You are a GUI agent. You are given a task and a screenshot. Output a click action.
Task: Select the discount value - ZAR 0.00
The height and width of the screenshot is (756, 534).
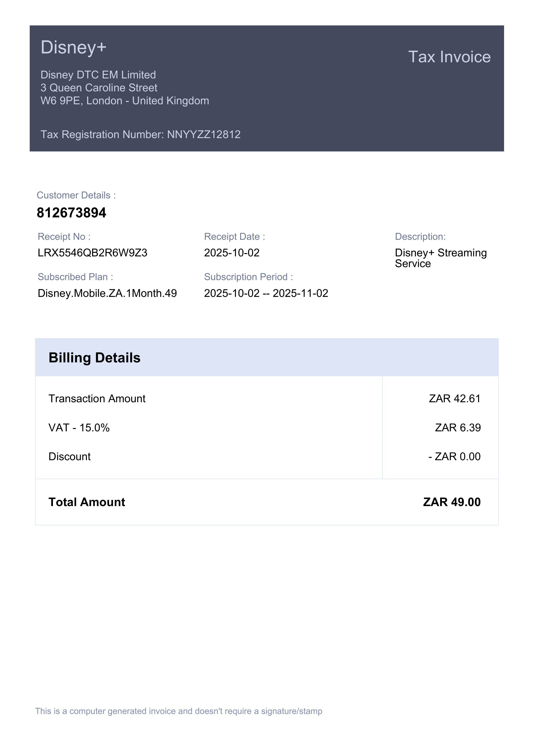click(x=454, y=457)
